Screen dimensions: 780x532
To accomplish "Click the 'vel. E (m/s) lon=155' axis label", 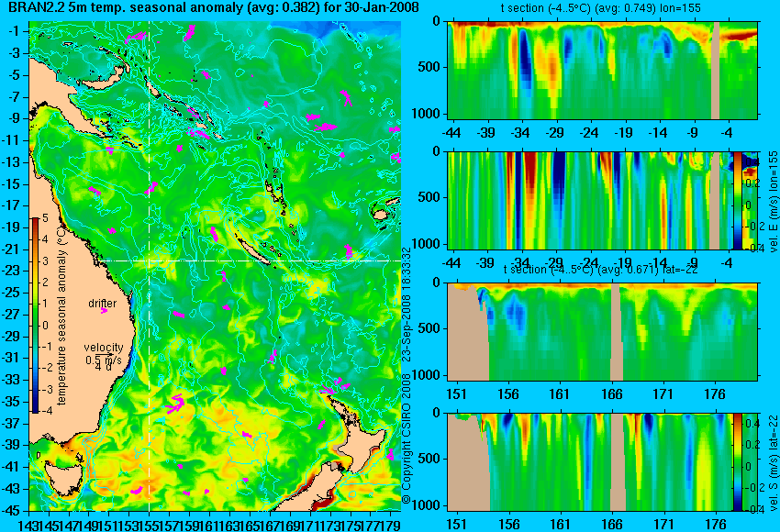I will 773,202.
